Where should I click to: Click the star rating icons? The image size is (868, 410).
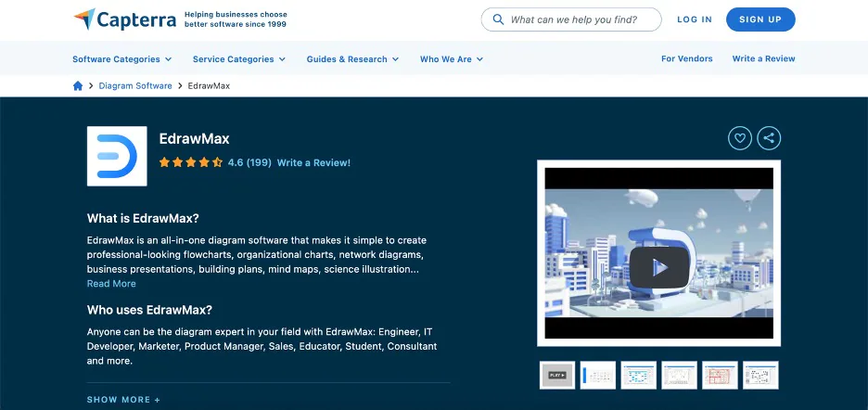pos(190,162)
